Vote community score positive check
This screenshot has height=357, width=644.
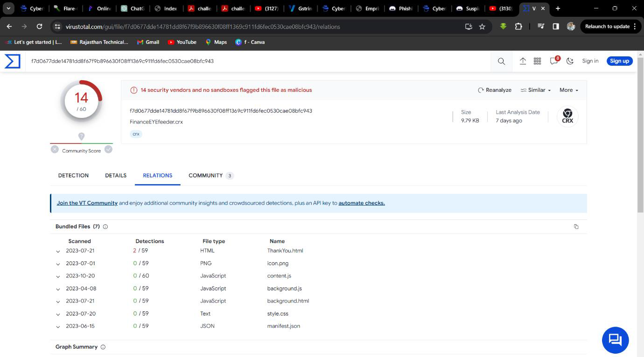pos(108,149)
